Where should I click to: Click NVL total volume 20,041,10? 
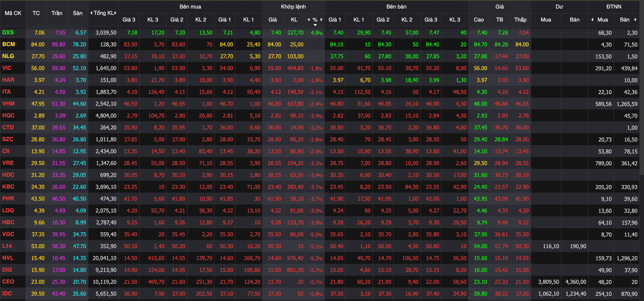click(x=104, y=258)
